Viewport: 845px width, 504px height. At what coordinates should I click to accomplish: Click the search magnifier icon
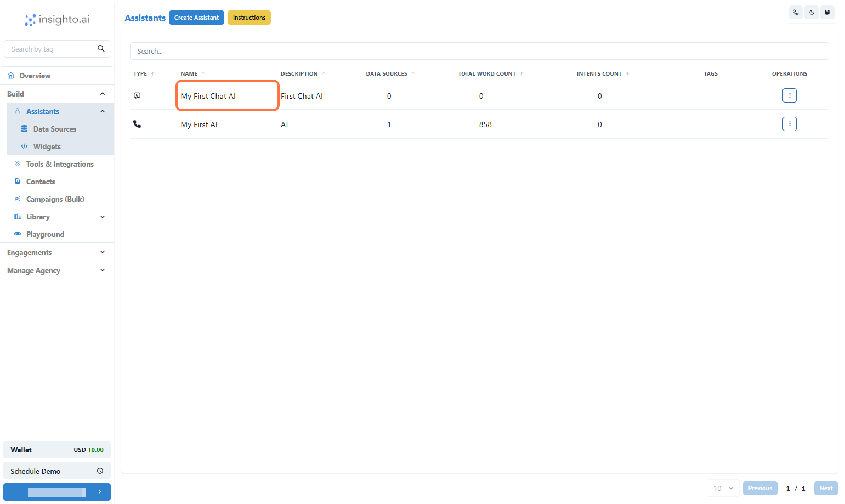[x=101, y=48]
